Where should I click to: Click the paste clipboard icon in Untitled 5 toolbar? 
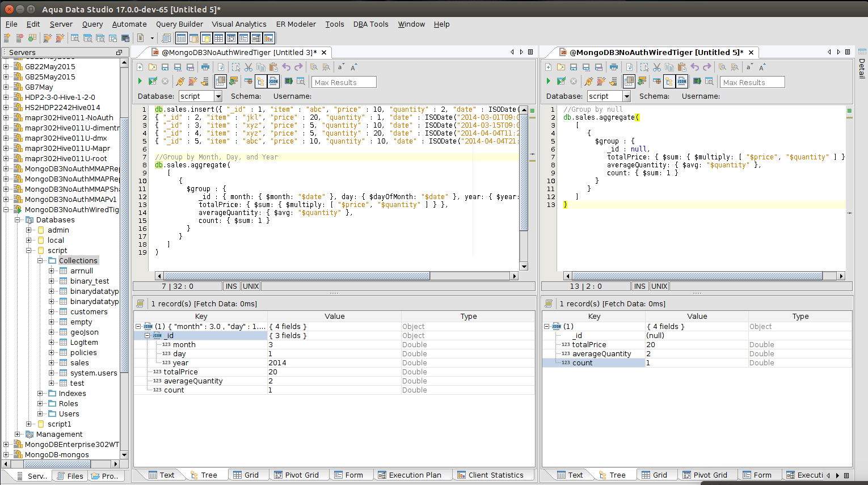tap(682, 67)
